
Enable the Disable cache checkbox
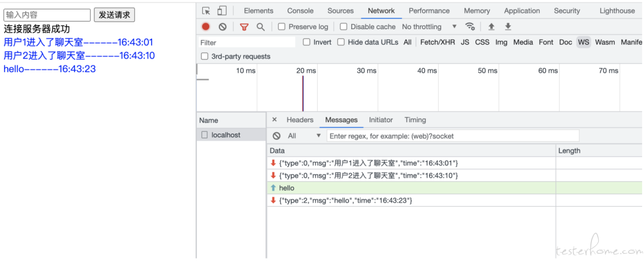(343, 27)
